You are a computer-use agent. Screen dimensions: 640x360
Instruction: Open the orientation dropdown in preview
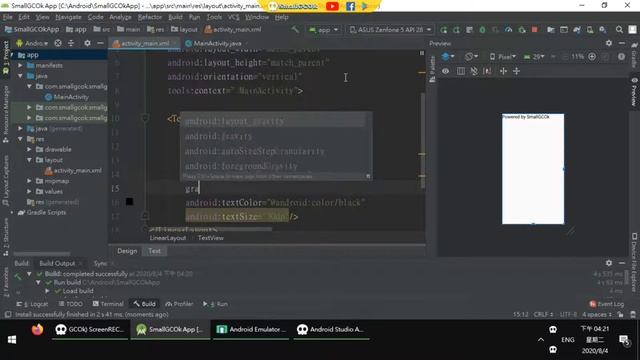click(472, 57)
